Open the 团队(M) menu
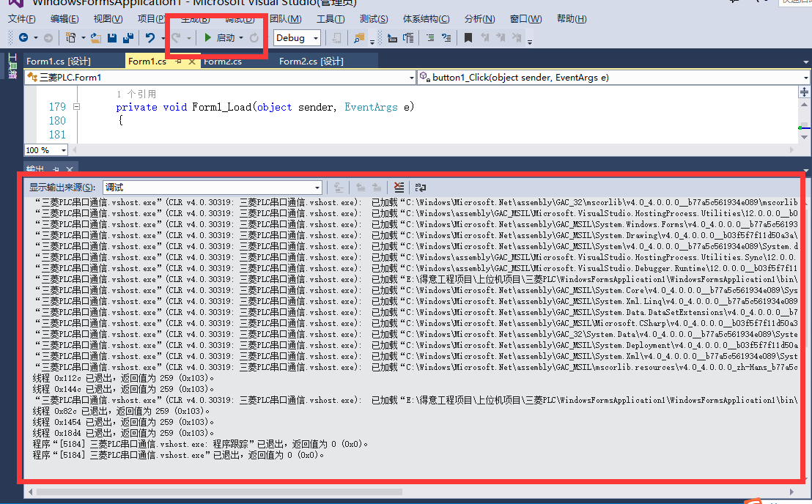This screenshot has width=812, height=504. [x=285, y=19]
